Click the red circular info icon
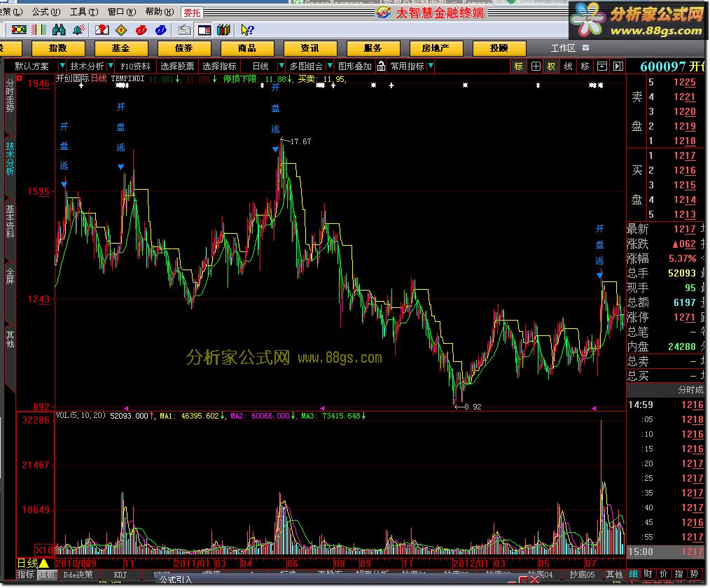The image size is (710, 588). tap(141, 30)
